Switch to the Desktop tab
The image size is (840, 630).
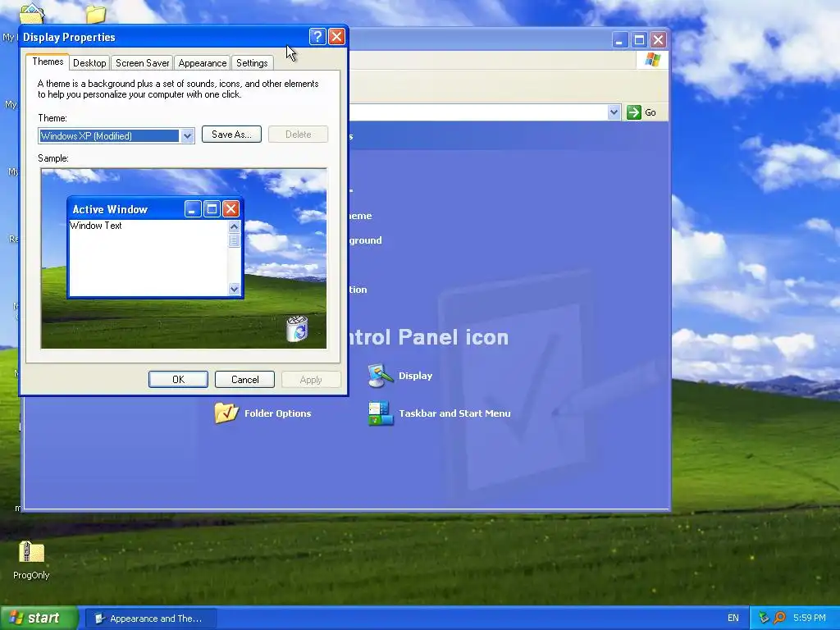89,62
